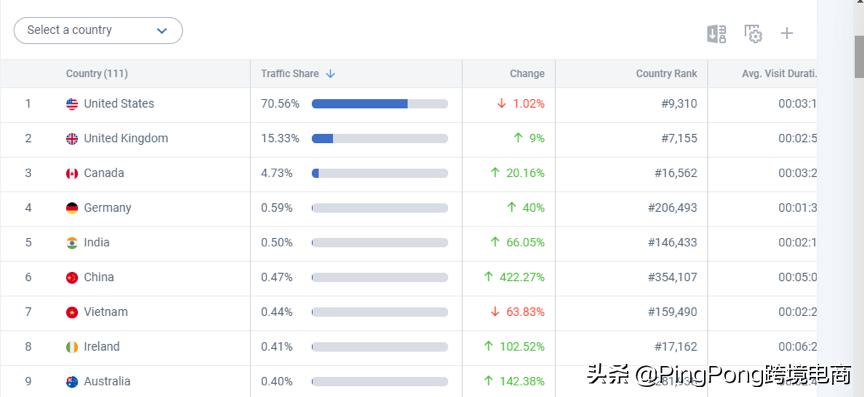This screenshot has height=397, width=864.
Task: Open the Ireland country link
Action: click(x=101, y=347)
